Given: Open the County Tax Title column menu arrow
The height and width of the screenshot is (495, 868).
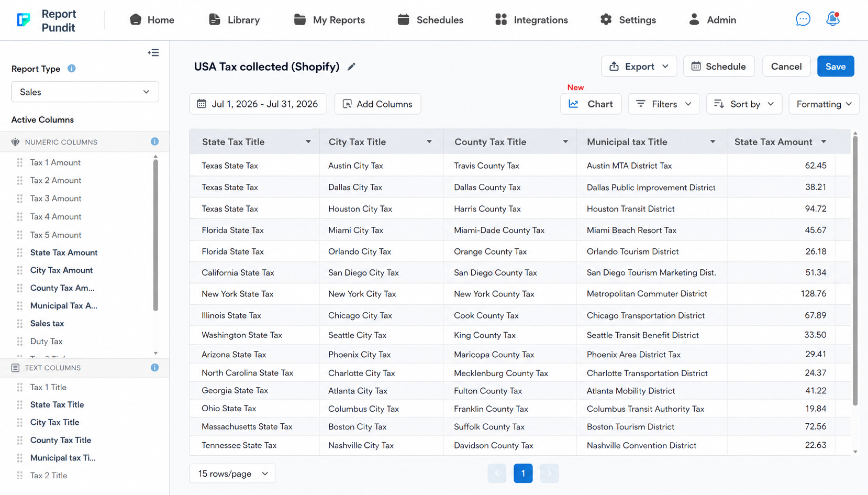Looking at the screenshot, I should (x=565, y=142).
